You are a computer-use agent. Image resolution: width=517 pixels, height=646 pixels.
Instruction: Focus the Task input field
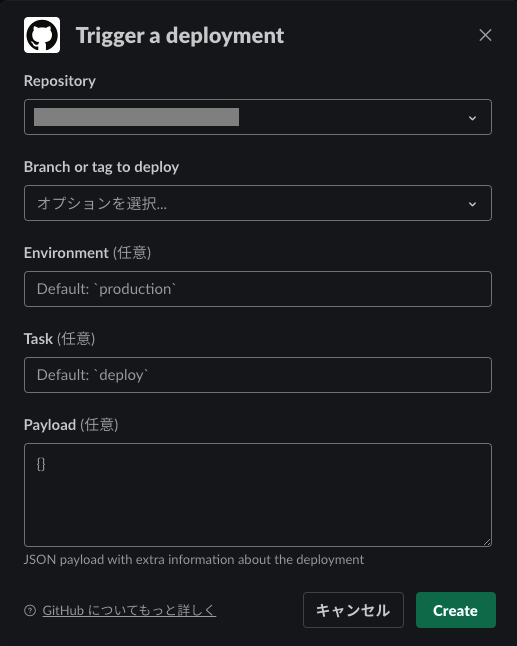coord(258,375)
